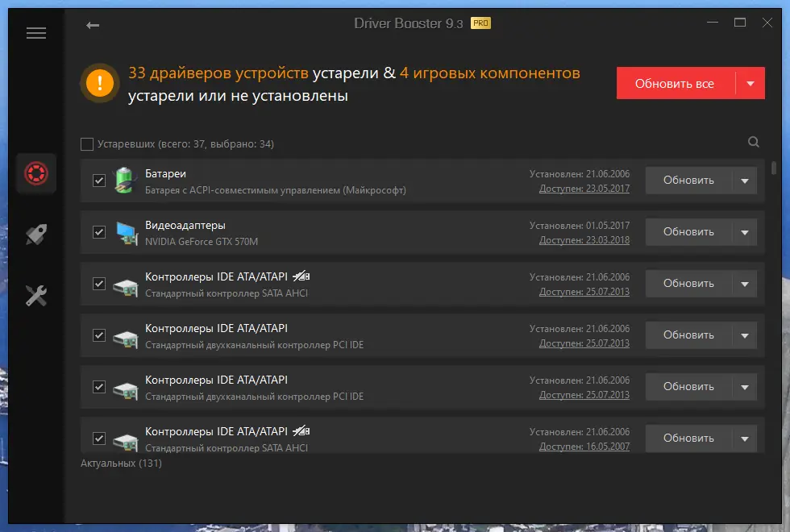This screenshot has width=790, height=532.
Task: Select the 'Батареи' device name text
Action: coord(165,174)
